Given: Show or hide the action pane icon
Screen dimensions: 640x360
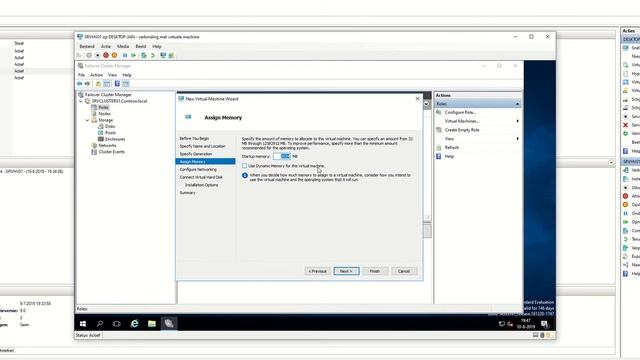Looking at the screenshot, I should (126, 84).
